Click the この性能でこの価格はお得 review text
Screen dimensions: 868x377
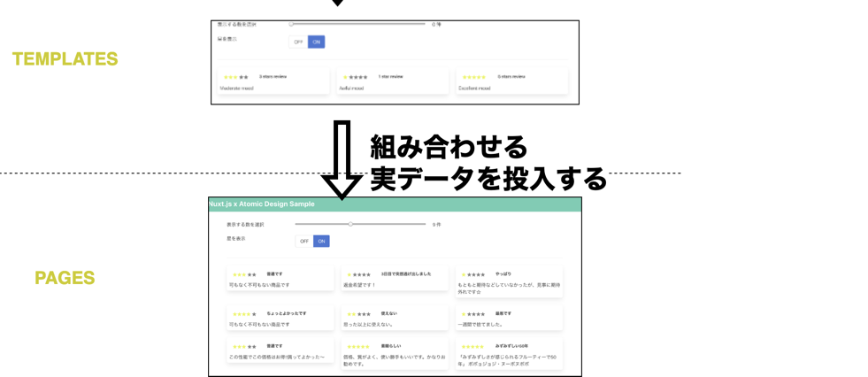[x=277, y=357]
